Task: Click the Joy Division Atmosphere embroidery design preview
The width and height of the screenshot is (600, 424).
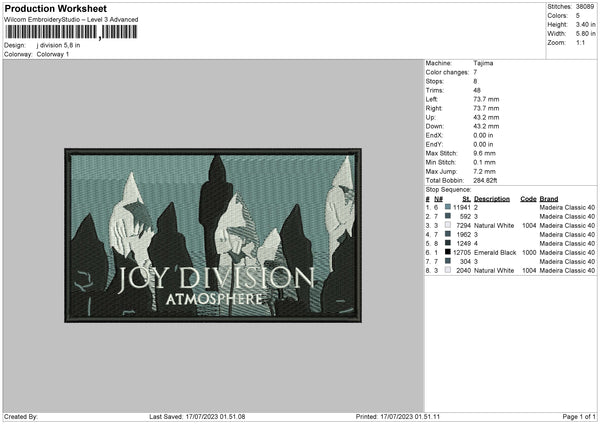Action: coord(213,235)
